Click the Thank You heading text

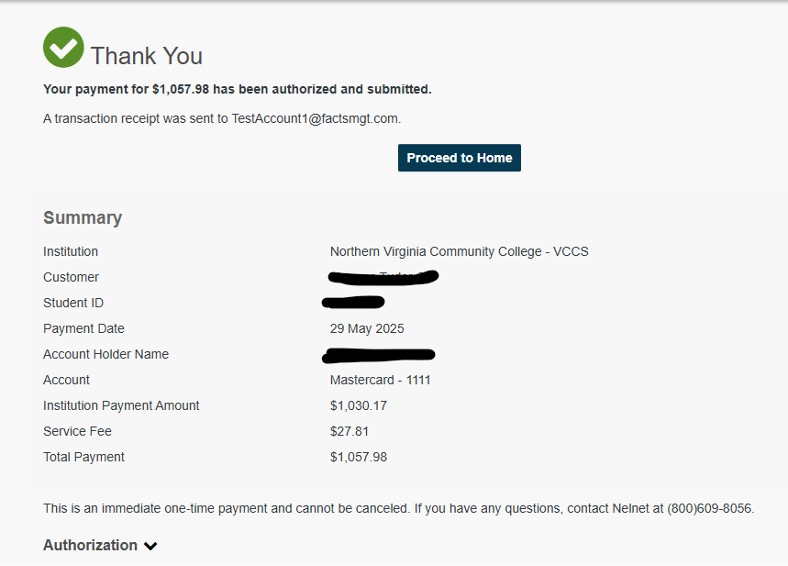click(146, 56)
